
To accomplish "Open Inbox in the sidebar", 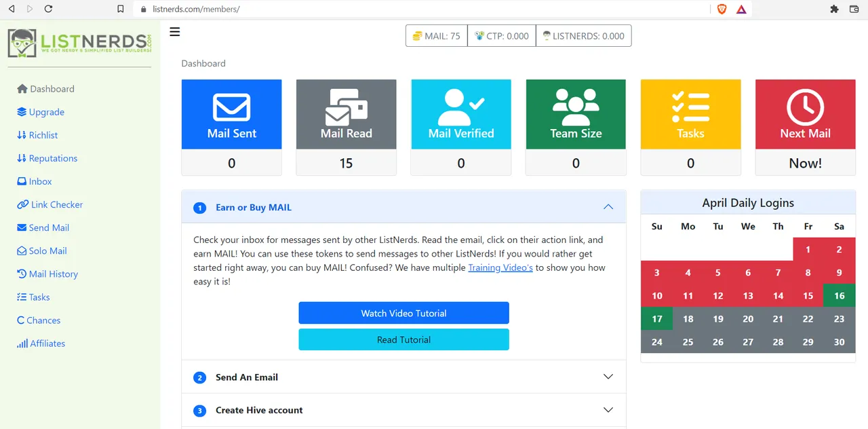I will pyautogui.click(x=35, y=181).
